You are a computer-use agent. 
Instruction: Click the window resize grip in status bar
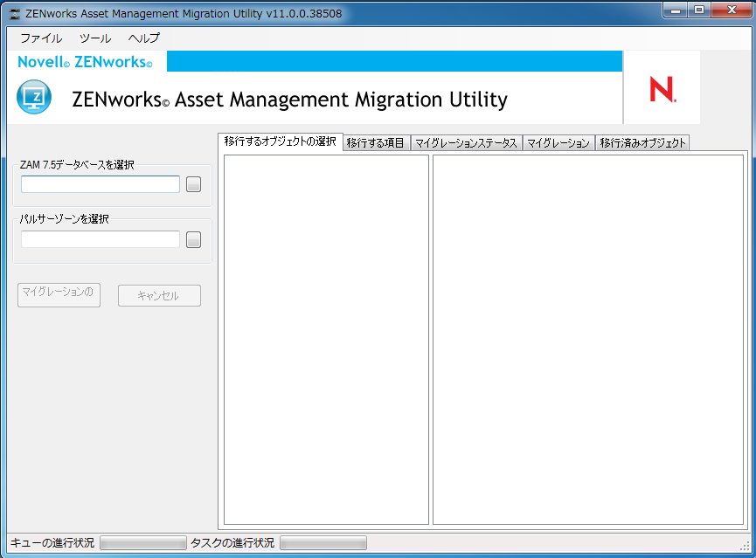coord(745,545)
